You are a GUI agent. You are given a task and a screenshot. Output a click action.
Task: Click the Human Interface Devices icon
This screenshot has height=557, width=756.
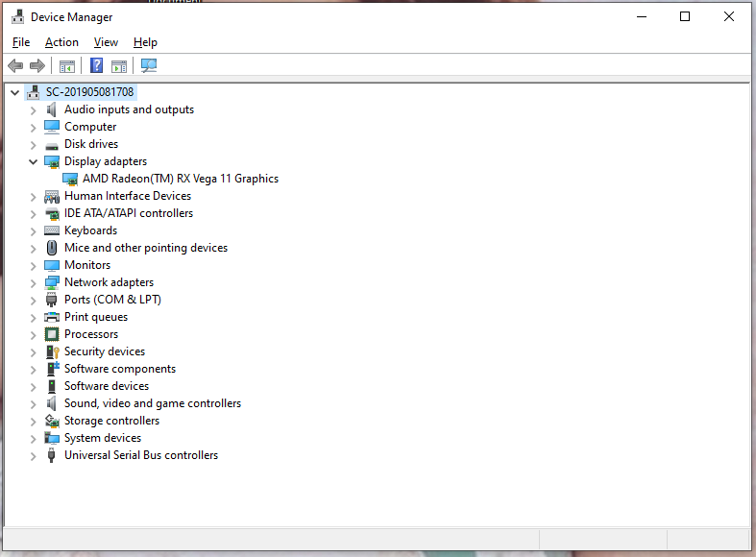click(x=52, y=196)
